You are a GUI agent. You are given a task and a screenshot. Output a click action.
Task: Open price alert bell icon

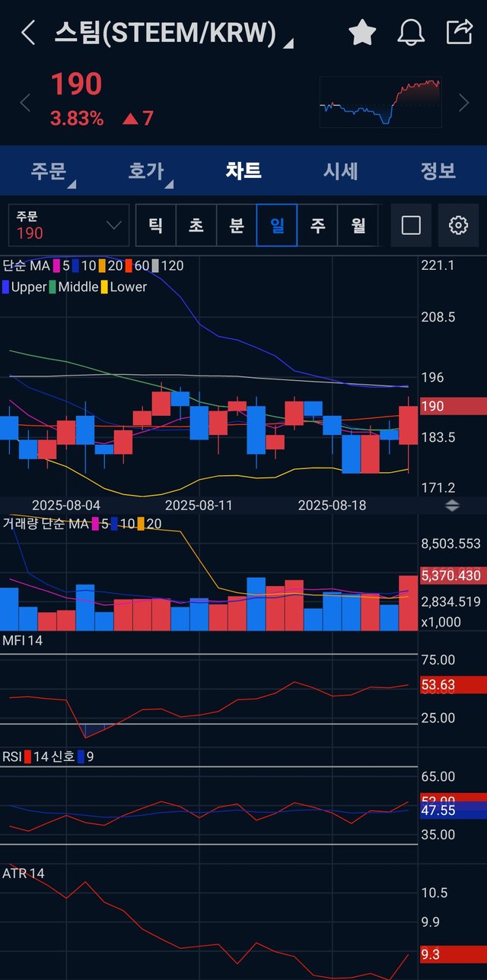[x=411, y=33]
